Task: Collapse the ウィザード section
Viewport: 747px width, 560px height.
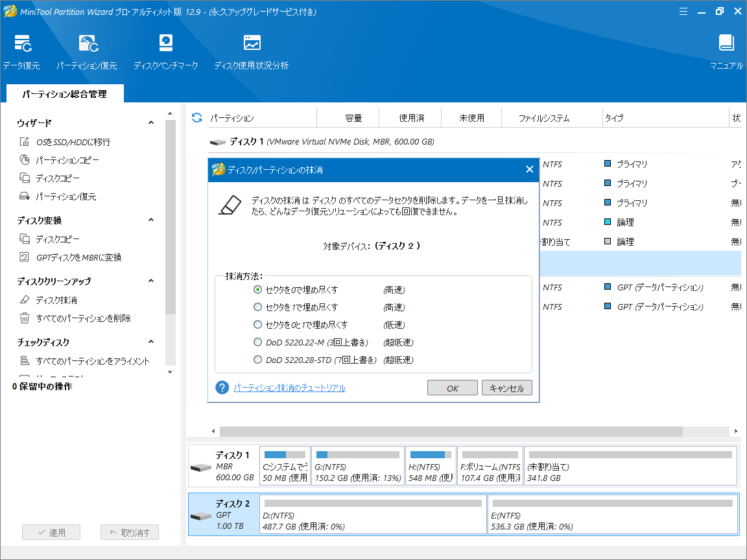Action: (151, 123)
